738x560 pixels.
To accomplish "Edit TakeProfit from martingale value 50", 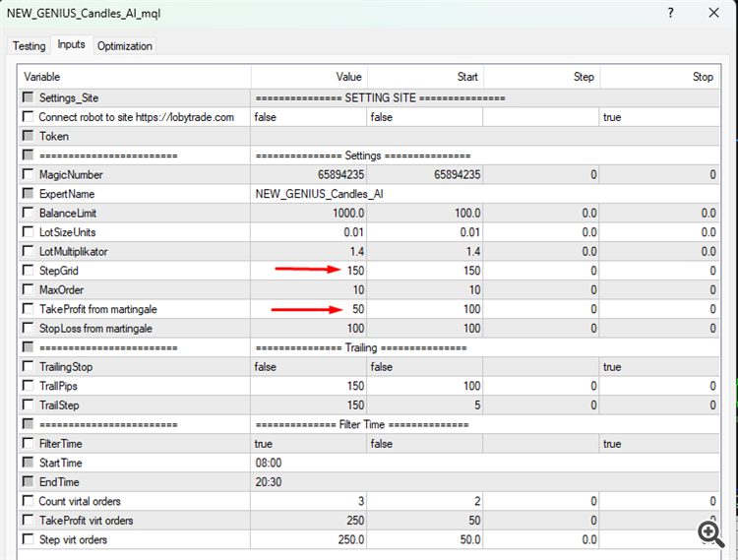I will (x=308, y=309).
